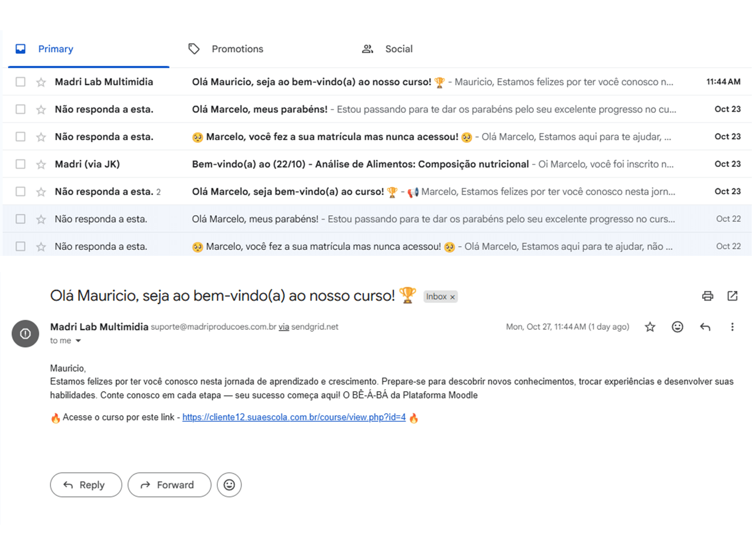Open the Análise de Alimentos email
This screenshot has width=756, height=555.
point(360,164)
